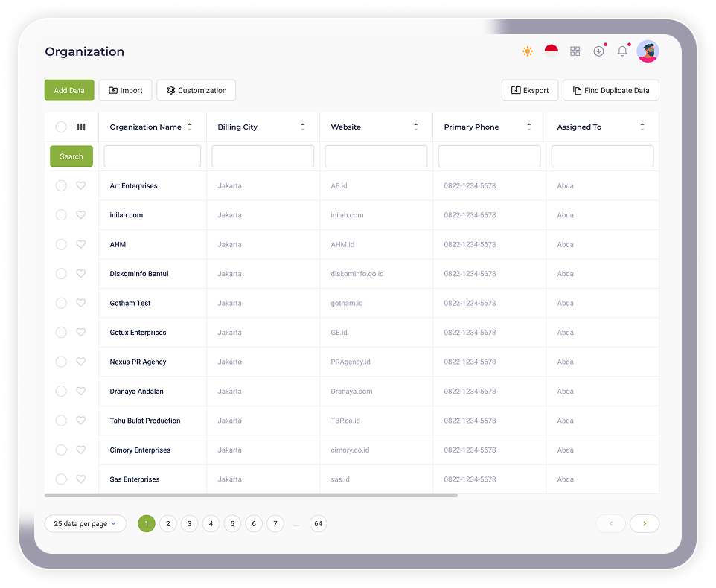Screen dimensions: 716x588
Task: Go to page 3 in pagination
Action: click(189, 524)
